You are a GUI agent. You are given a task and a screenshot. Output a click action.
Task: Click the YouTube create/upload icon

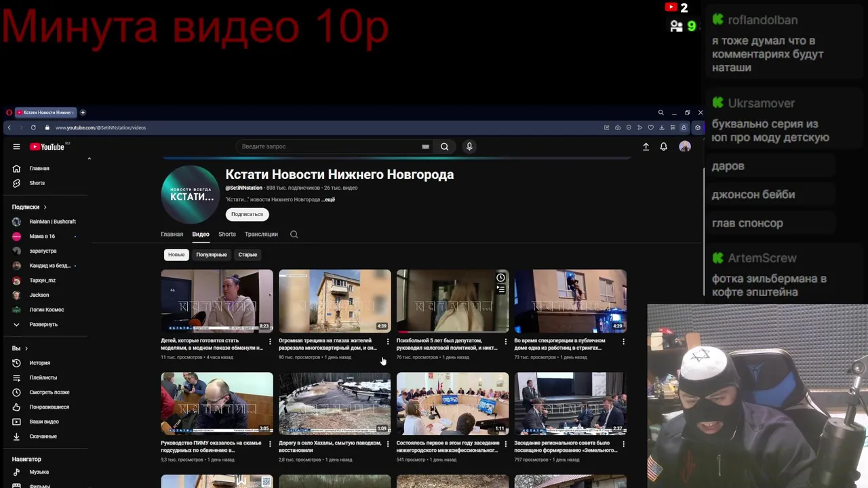pos(646,146)
